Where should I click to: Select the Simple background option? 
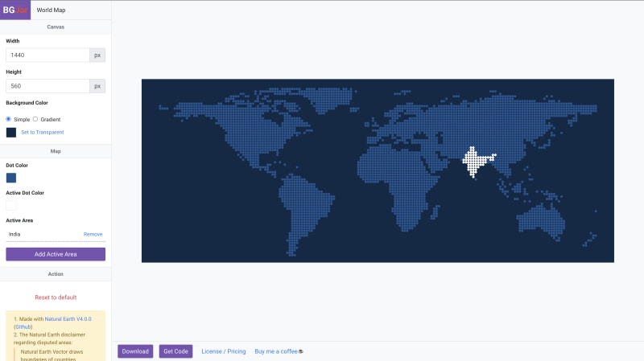click(x=8, y=119)
